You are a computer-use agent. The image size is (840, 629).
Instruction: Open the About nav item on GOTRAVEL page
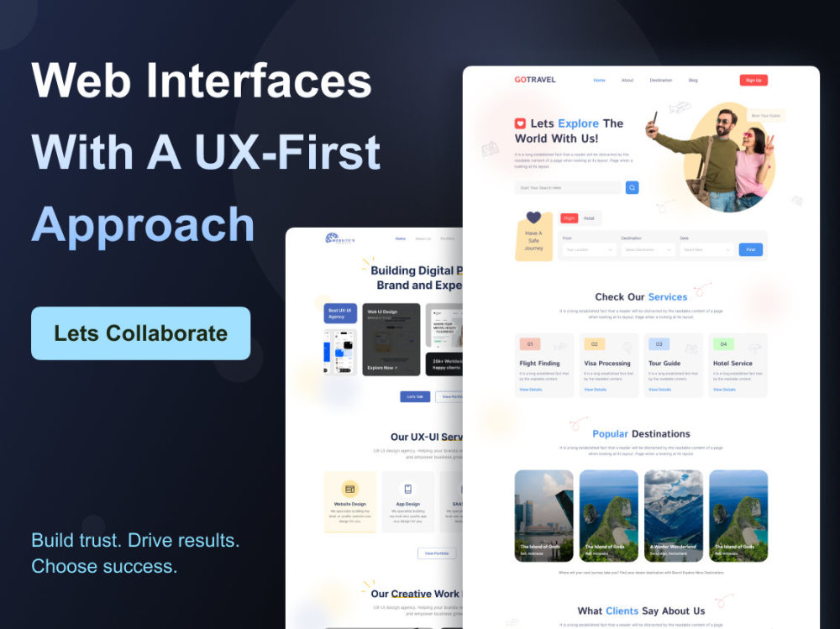pos(627,81)
